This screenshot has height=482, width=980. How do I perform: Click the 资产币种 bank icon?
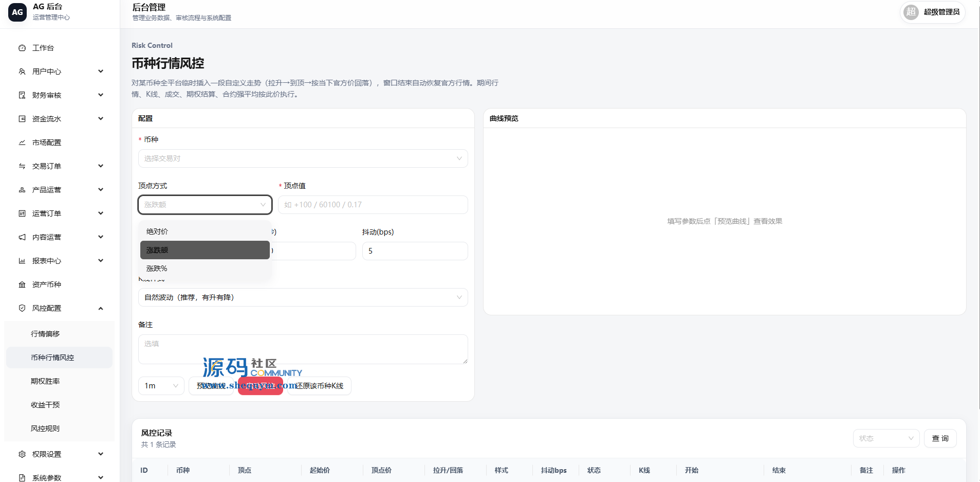pos(22,284)
